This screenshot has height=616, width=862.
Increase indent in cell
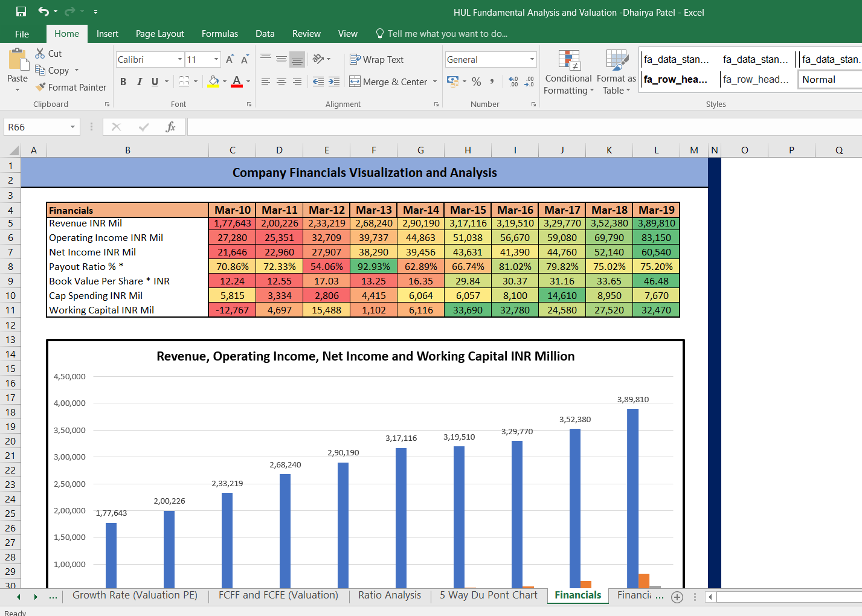(x=334, y=82)
